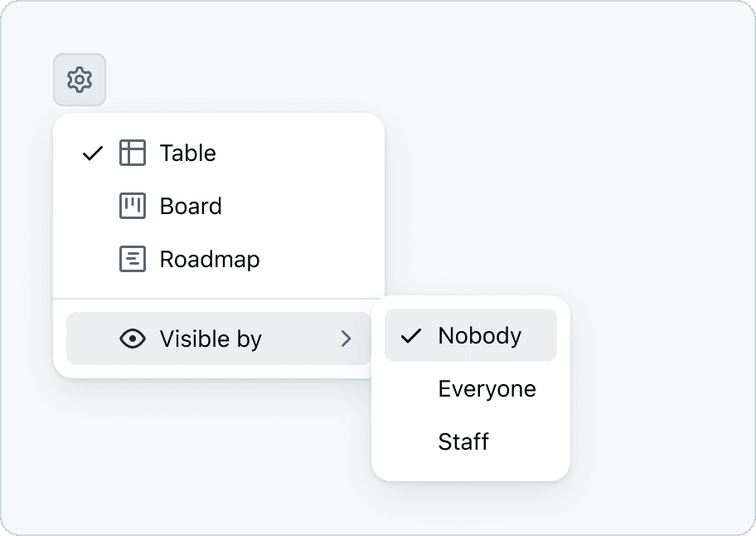This screenshot has width=756, height=536.
Task: Click the empty check slot beside Staff
Action: click(x=411, y=441)
